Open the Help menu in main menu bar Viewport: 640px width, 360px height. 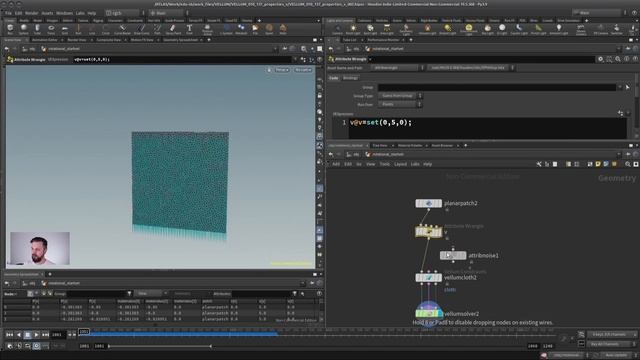pos(91,13)
